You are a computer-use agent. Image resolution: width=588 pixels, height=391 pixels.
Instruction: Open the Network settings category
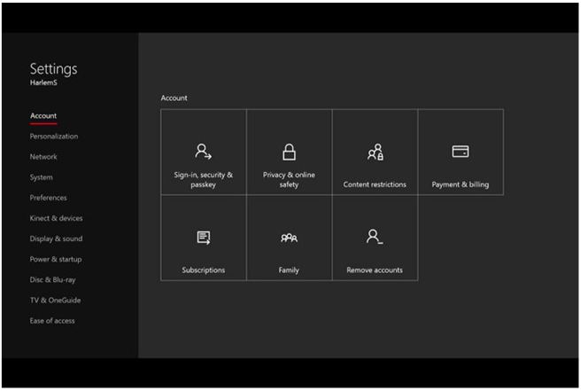[43, 157]
